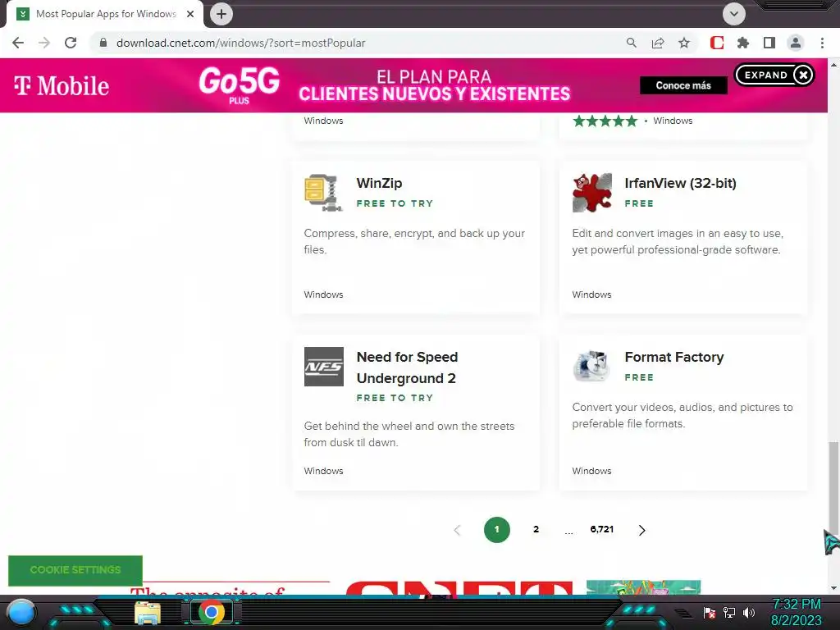Open the Action Center flag icon
Image resolution: width=840 pixels, height=630 pixels.
point(710,613)
